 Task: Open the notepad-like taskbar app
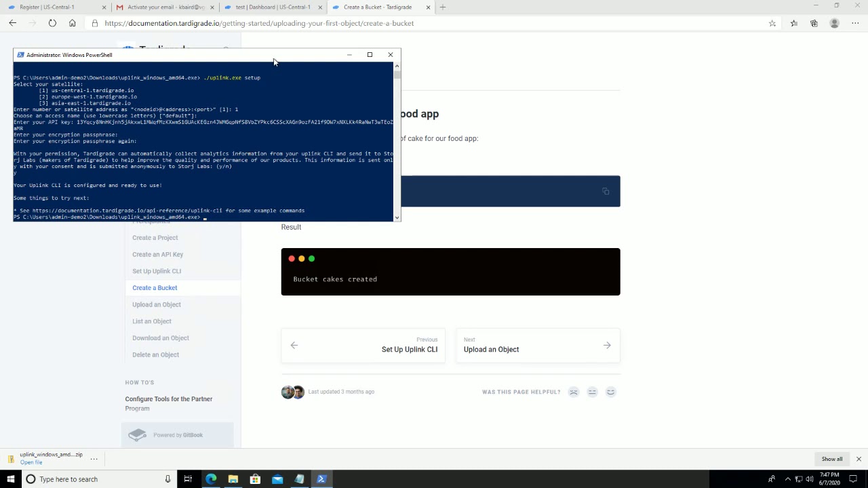[x=299, y=479]
